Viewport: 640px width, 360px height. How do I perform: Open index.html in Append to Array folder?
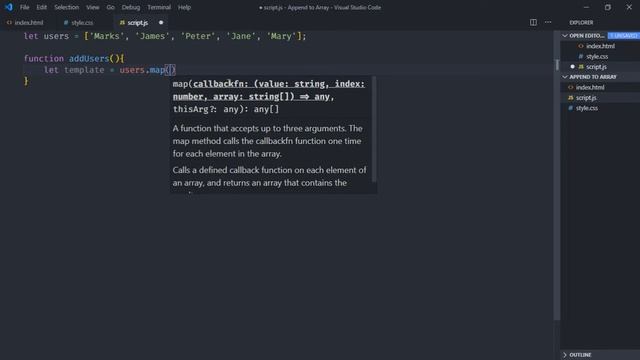600,87
